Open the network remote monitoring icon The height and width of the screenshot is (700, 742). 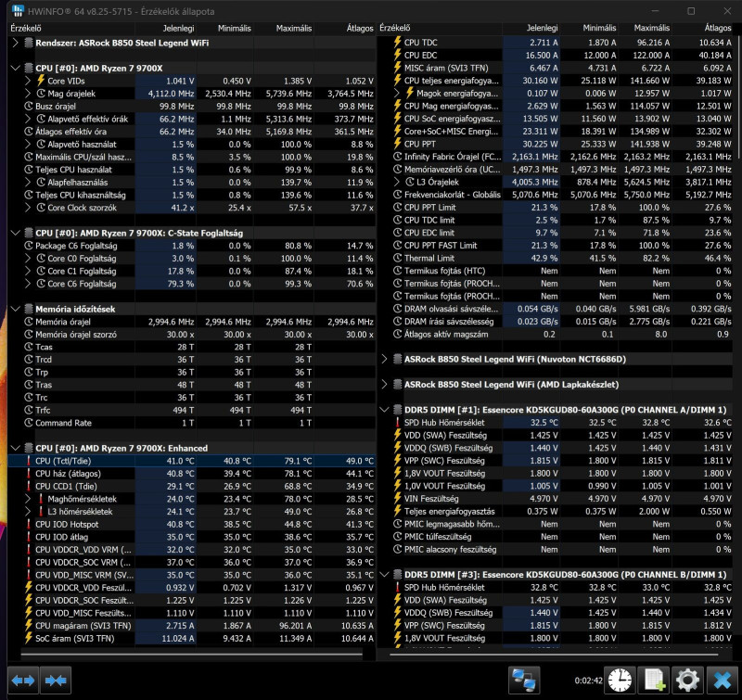coord(524,681)
